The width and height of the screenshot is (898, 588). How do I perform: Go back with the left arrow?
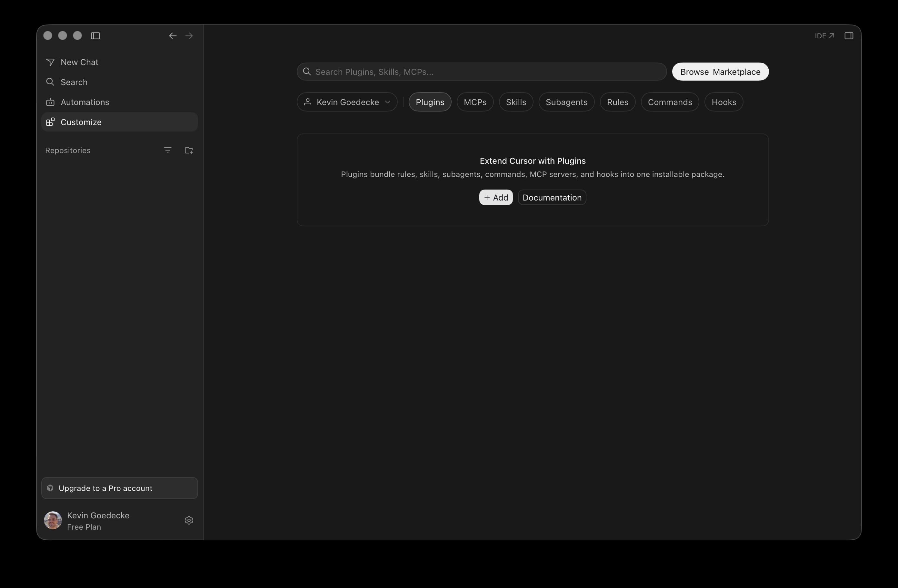point(173,36)
